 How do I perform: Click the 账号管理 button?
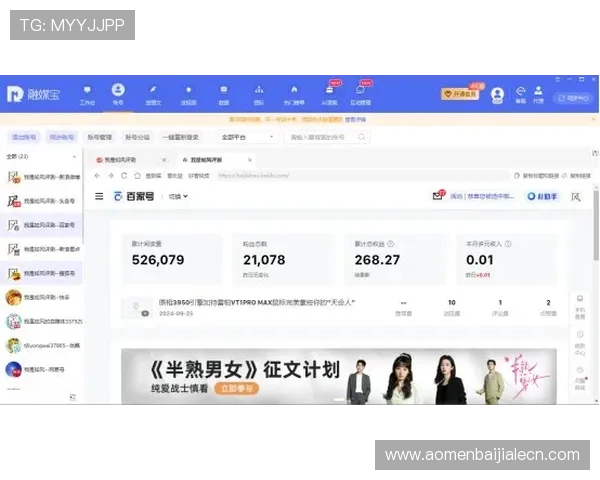click(x=99, y=137)
